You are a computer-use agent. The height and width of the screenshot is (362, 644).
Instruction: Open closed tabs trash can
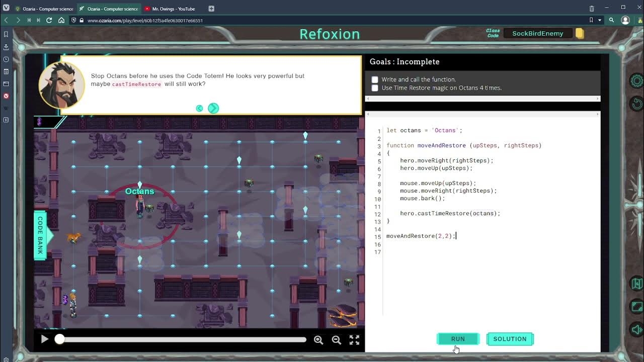tap(592, 9)
